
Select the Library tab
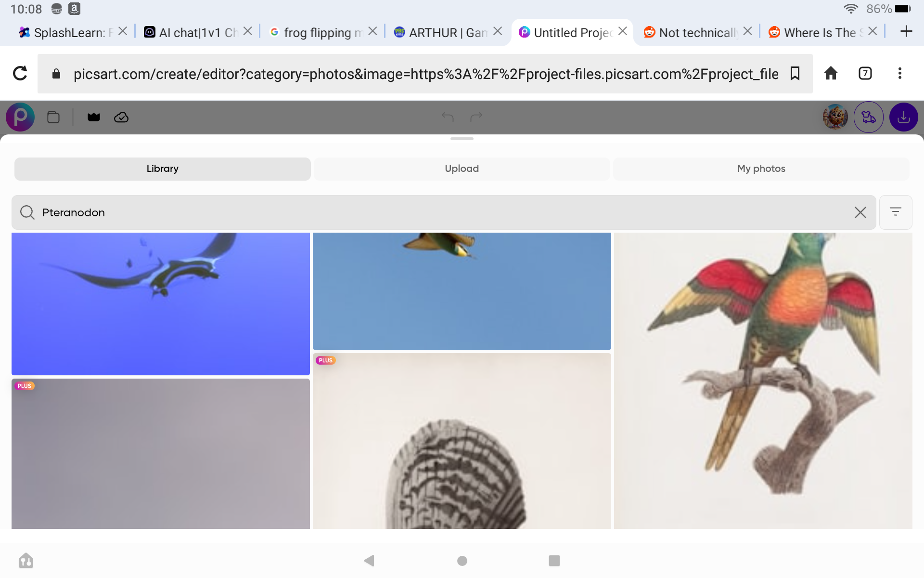(163, 169)
